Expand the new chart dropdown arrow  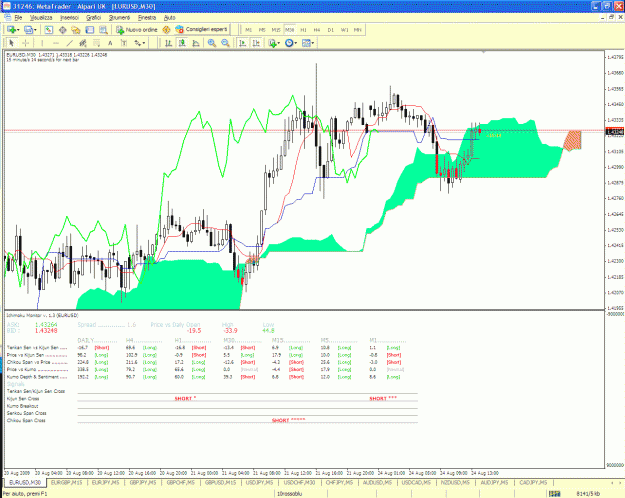[x=18, y=30]
